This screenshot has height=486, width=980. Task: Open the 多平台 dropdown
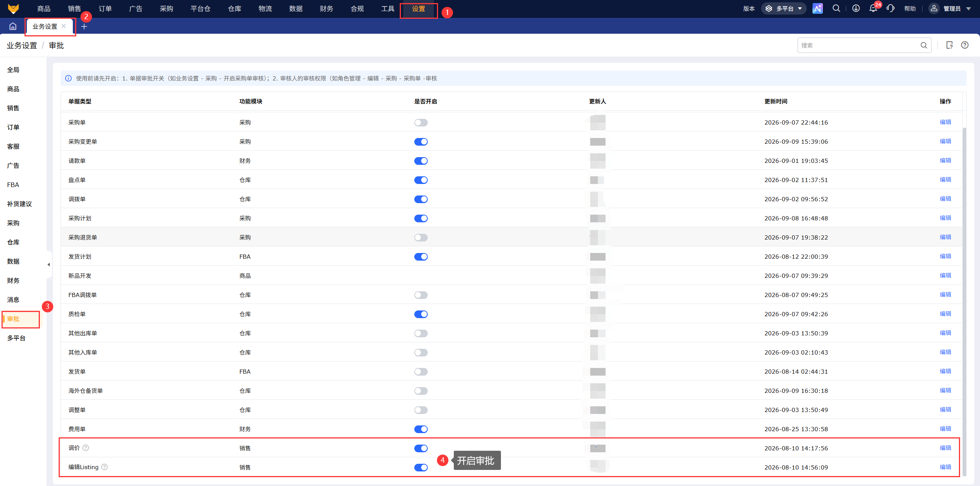(784, 8)
